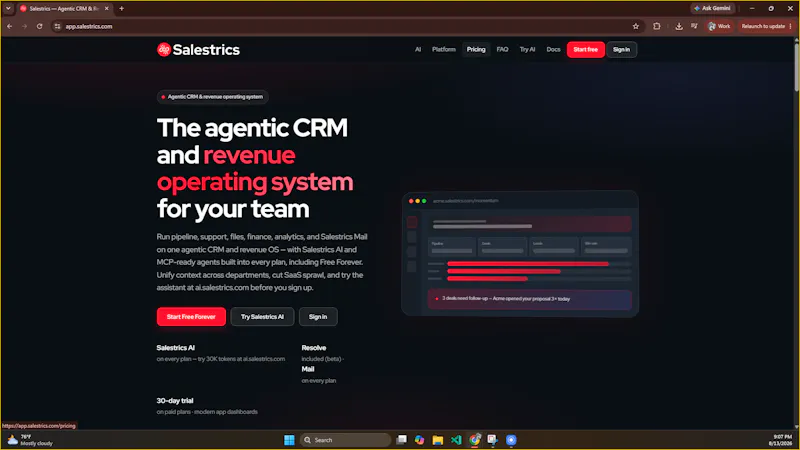Click the Salestrics logo icon in header

(164, 49)
